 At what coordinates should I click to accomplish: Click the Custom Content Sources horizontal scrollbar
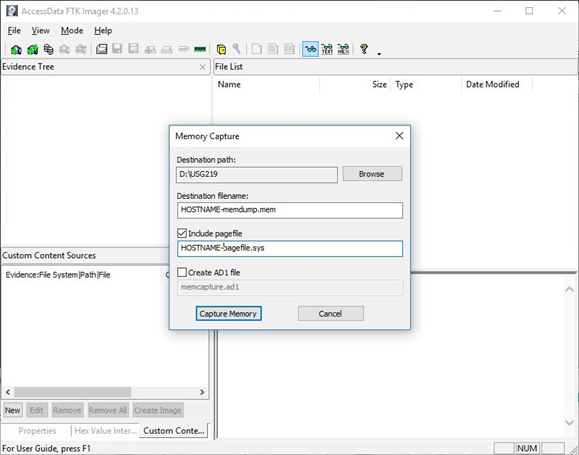pos(105,392)
